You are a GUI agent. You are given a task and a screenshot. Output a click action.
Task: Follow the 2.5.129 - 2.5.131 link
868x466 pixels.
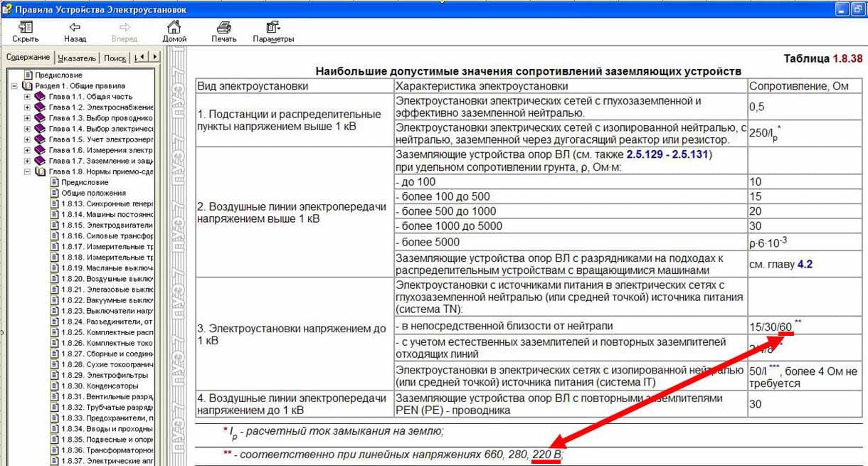[669, 155]
